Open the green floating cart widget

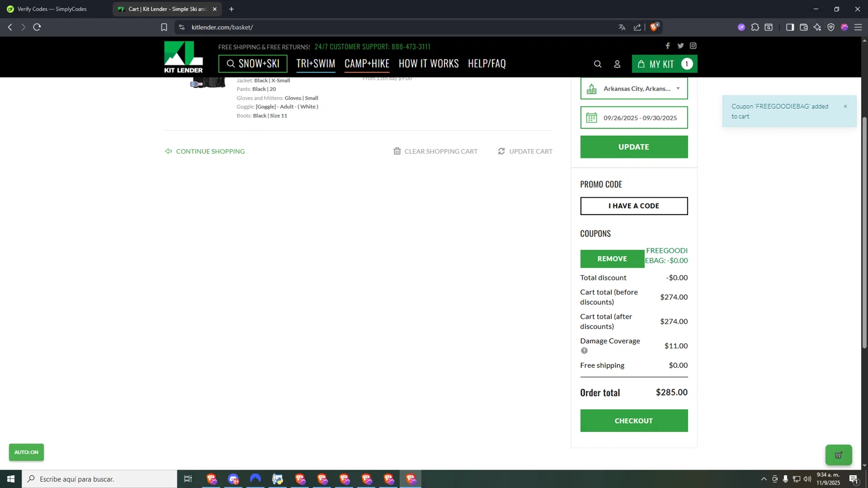838,455
